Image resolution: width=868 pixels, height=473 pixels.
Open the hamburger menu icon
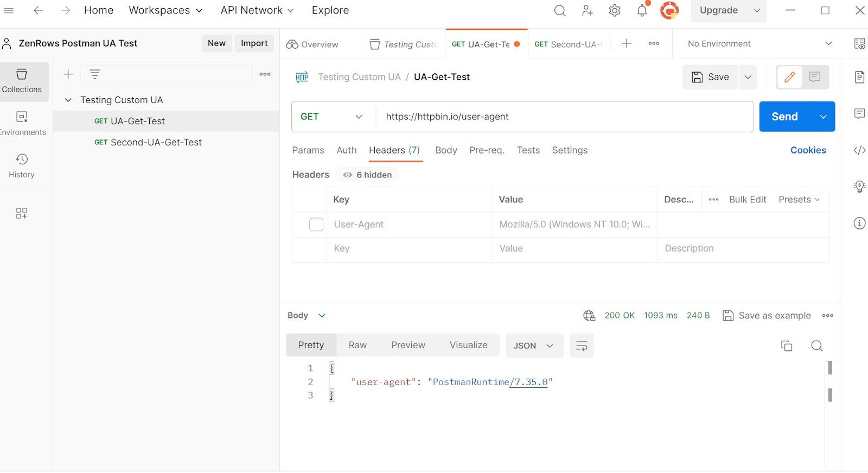coord(9,10)
